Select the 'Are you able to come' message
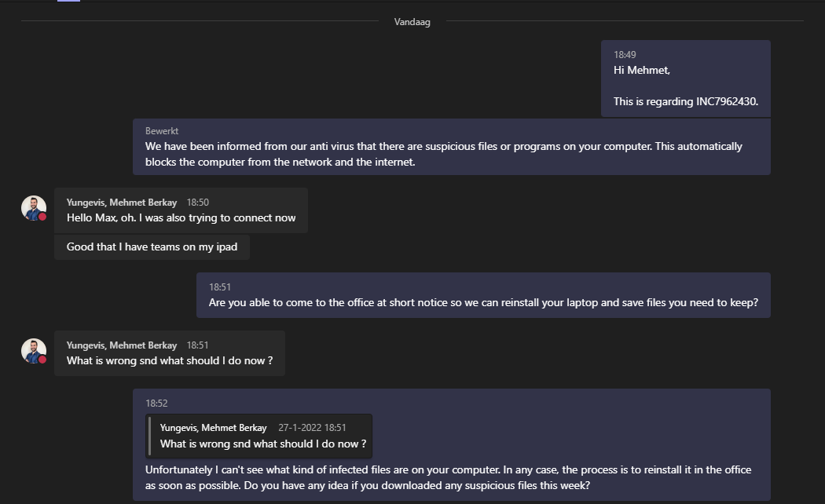 point(482,302)
